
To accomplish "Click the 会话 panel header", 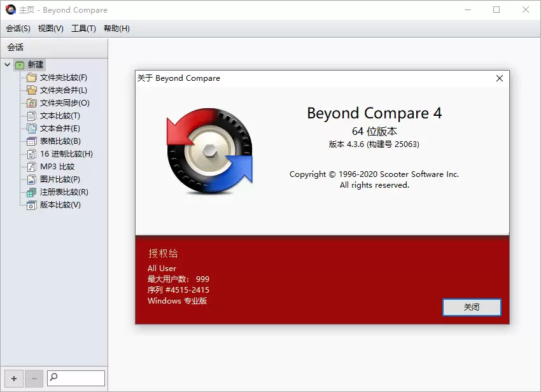I will pyautogui.click(x=54, y=48).
